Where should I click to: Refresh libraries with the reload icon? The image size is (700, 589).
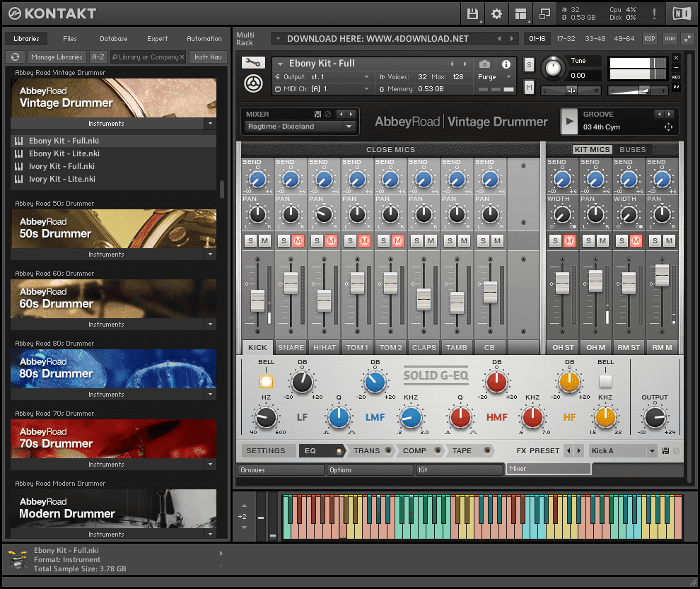click(x=16, y=57)
